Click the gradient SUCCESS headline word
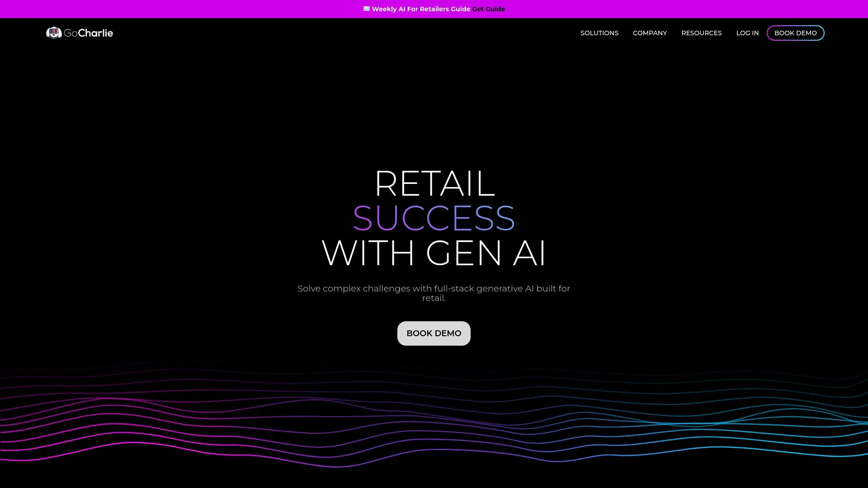 point(434,218)
